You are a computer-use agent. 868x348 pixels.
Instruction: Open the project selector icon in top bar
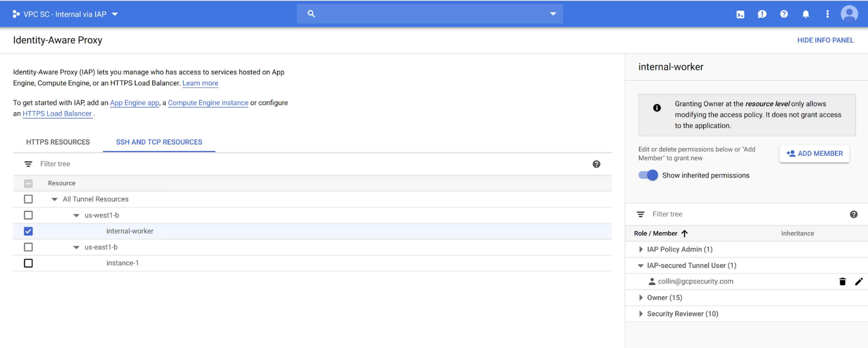pyautogui.click(x=16, y=14)
